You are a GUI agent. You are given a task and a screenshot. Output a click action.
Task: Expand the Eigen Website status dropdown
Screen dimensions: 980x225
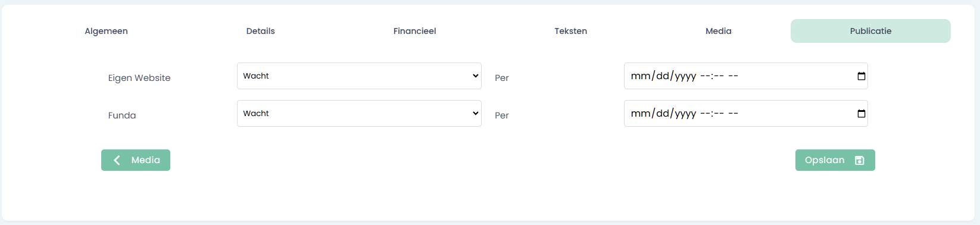click(x=359, y=76)
